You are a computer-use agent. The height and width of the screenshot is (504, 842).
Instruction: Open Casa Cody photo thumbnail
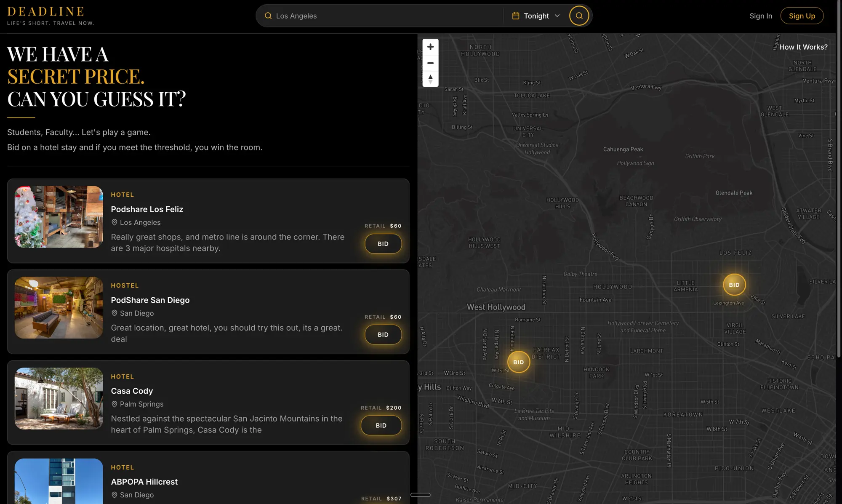59,399
